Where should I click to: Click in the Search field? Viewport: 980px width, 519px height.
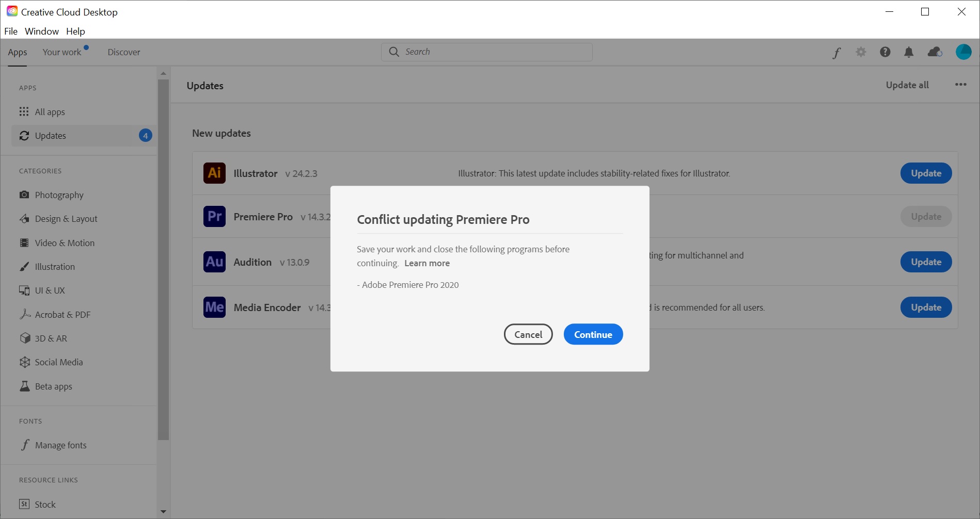coord(487,52)
